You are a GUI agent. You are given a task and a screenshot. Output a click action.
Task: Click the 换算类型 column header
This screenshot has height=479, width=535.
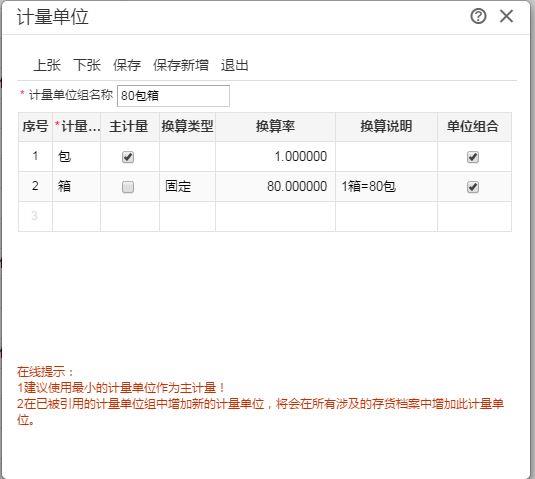[187, 127]
